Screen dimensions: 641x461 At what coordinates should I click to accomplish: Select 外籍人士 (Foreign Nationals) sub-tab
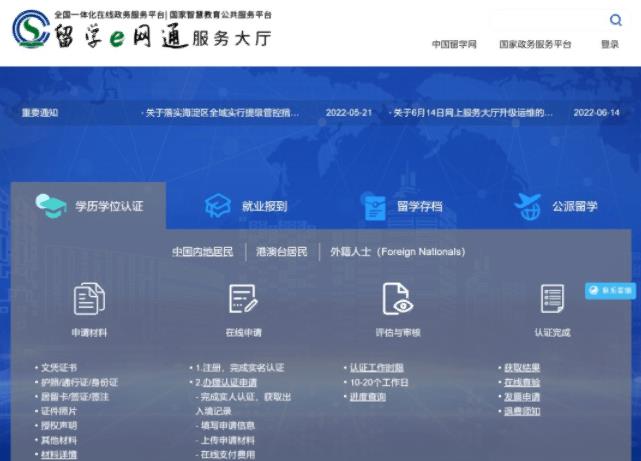[398, 252]
